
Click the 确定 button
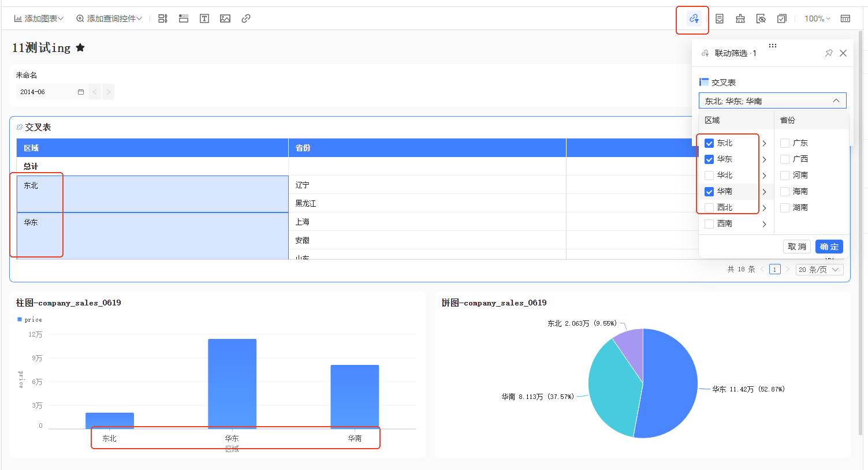pyautogui.click(x=829, y=247)
